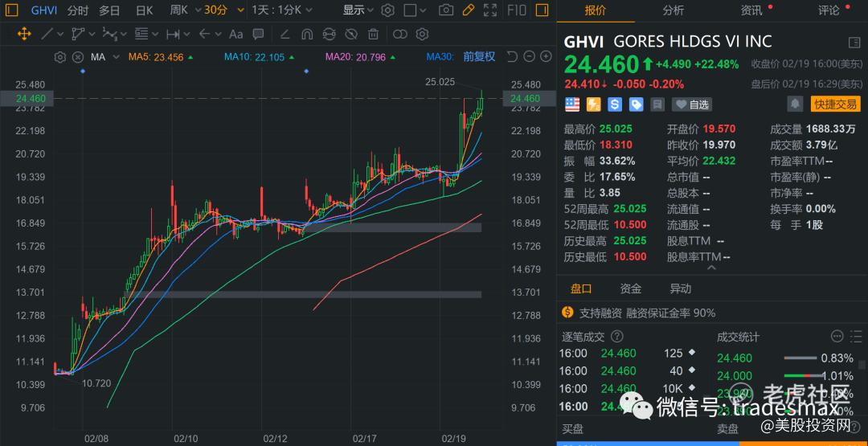Click the gray bookmark note icon

(657, 104)
